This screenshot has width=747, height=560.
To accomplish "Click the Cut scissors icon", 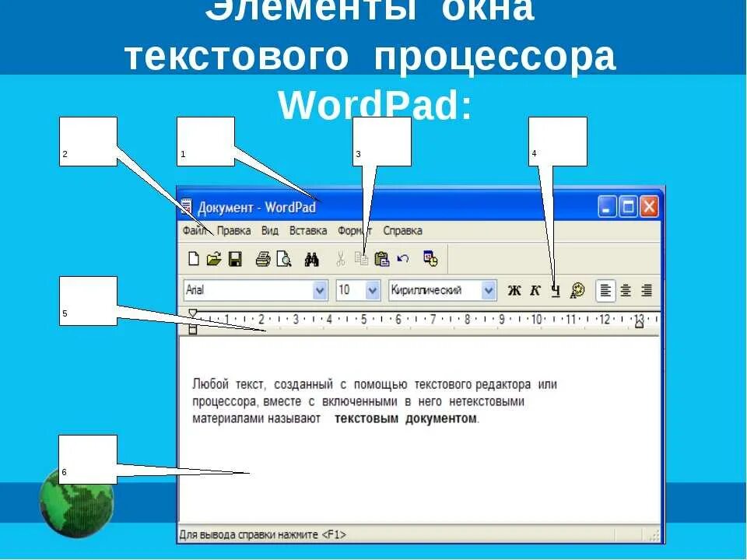I will tap(340, 259).
